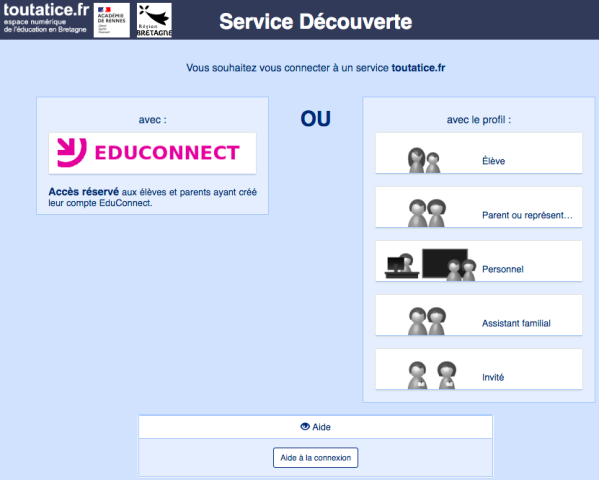Select the Personnel profile desk icon

pos(402,266)
